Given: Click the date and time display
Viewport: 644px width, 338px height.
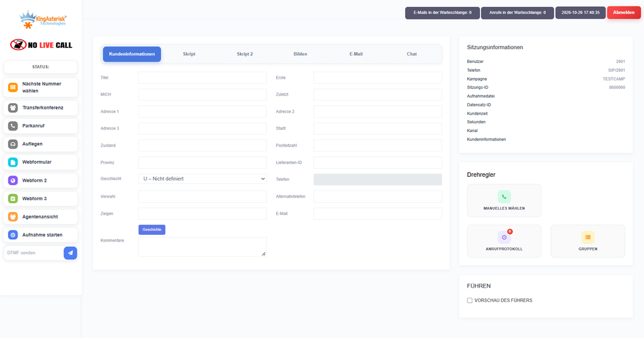Looking at the screenshot, I should click(x=580, y=13).
